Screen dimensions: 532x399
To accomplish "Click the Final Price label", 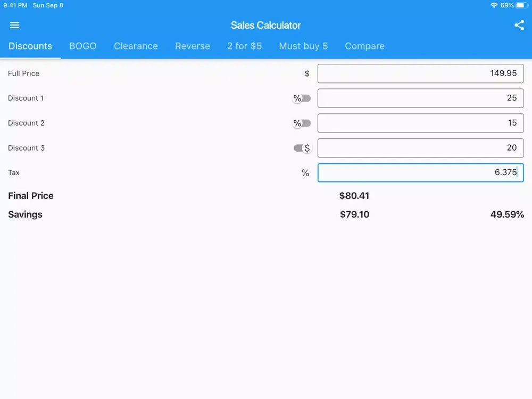I will click(31, 196).
